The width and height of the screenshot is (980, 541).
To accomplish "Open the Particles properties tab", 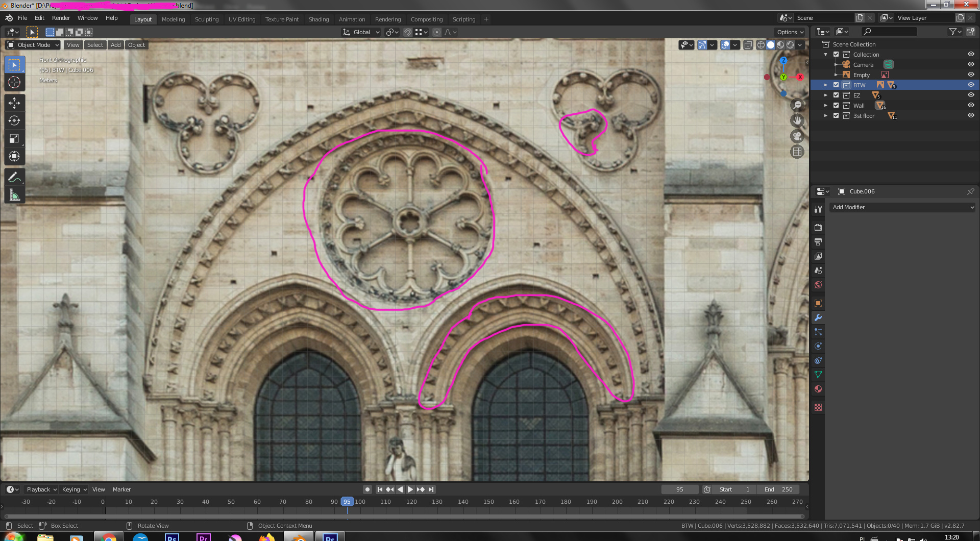I will (818, 332).
